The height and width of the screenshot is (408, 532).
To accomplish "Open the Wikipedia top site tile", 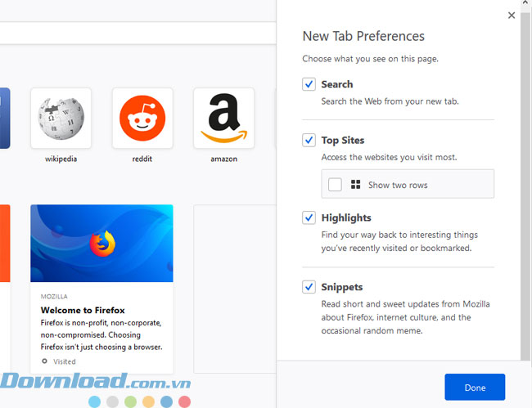I will pos(61,119).
